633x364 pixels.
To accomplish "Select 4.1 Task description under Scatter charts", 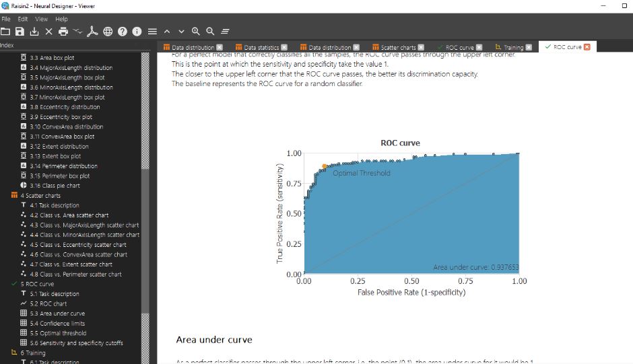I will coord(54,205).
